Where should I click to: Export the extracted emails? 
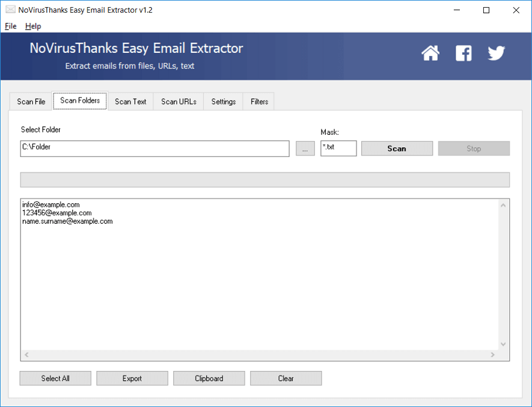132,379
